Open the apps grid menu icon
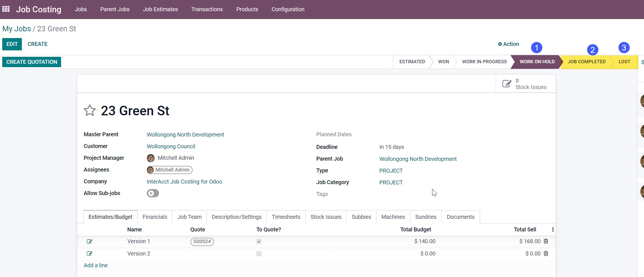 coord(6,9)
